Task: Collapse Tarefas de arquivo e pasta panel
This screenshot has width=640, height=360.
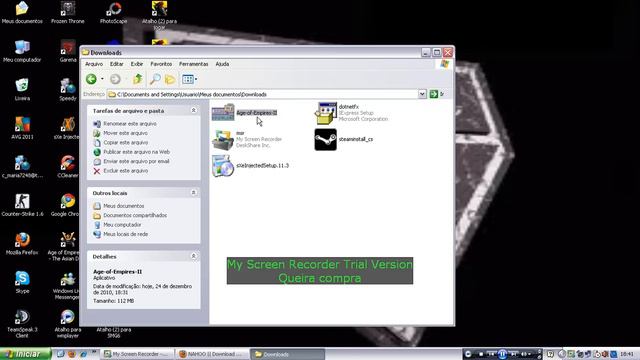Action: click(193, 111)
